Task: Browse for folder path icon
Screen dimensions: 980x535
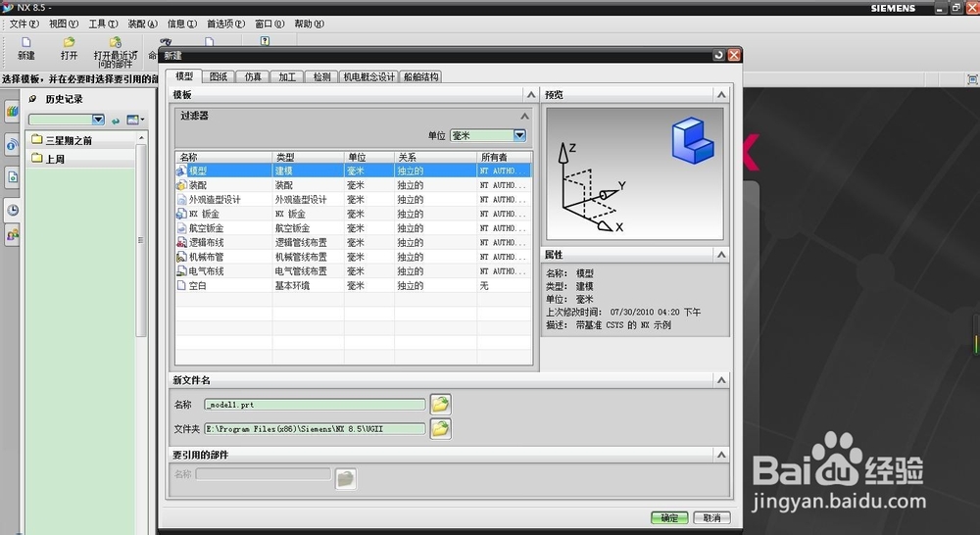Action: [441, 429]
